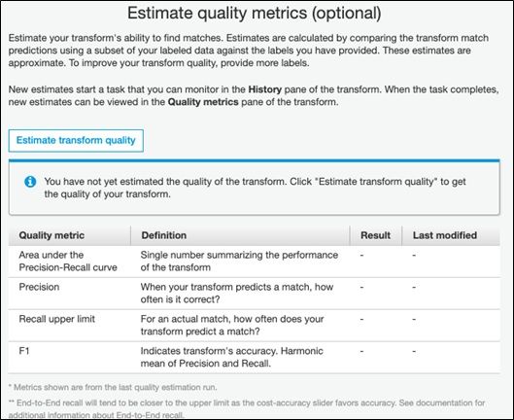Click the Result column header
The image size is (514, 420).
click(376, 235)
